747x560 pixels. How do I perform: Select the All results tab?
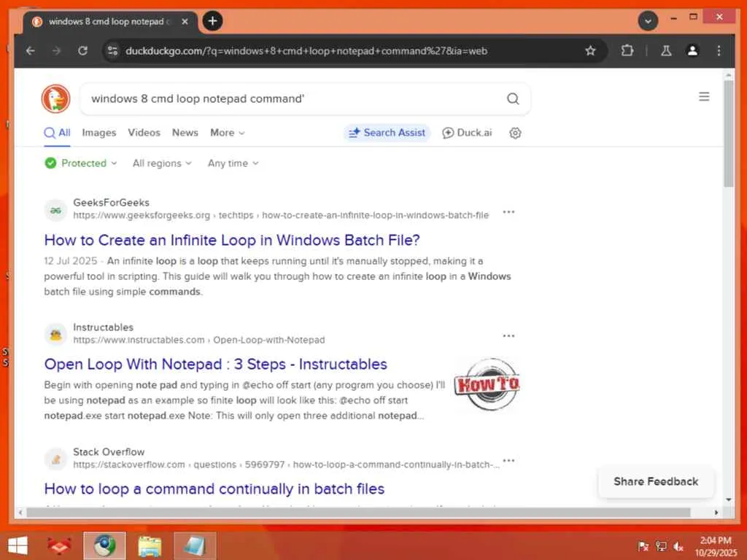57,133
